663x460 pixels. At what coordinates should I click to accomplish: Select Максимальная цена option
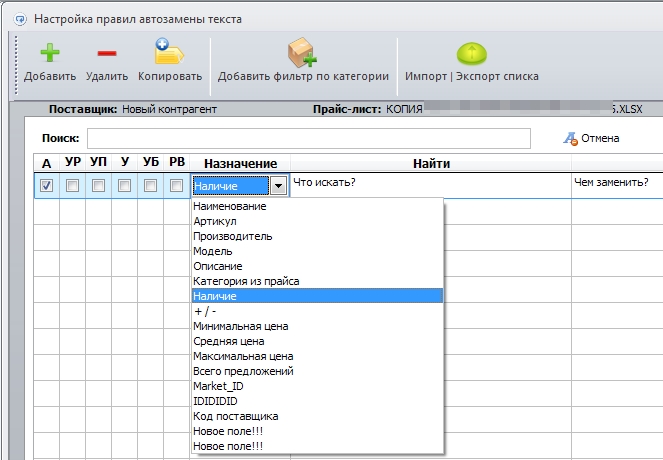click(317, 356)
